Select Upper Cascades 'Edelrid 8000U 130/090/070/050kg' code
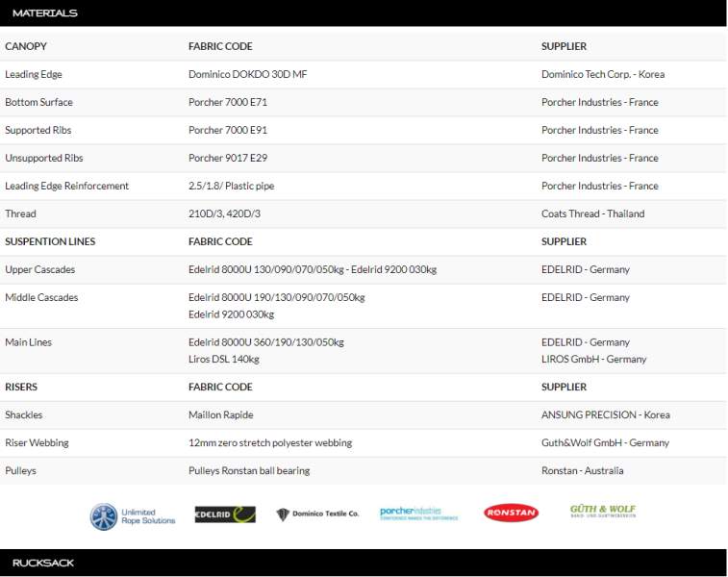The height and width of the screenshot is (577, 728). click(x=266, y=269)
